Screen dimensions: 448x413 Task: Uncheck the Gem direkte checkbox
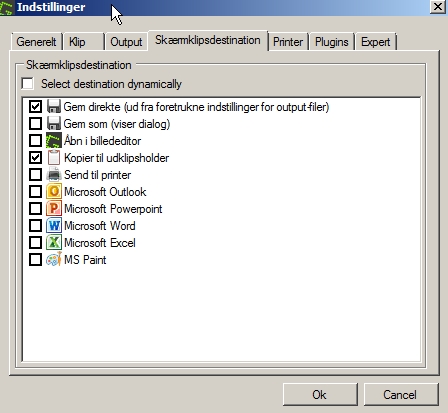click(35, 107)
